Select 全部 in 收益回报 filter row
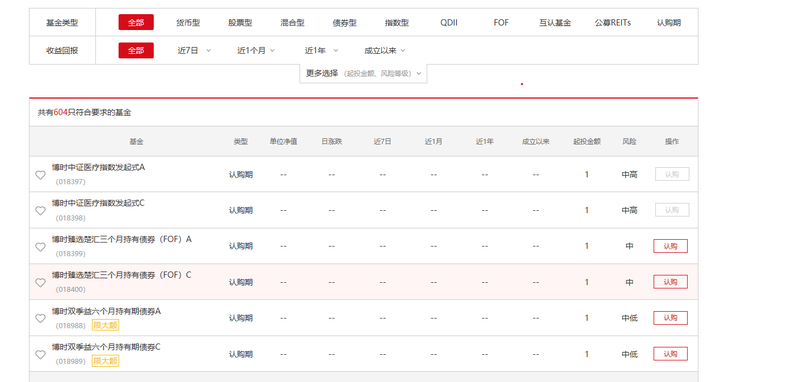Viewport: 800px width, 382px height. (x=136, y=50)
